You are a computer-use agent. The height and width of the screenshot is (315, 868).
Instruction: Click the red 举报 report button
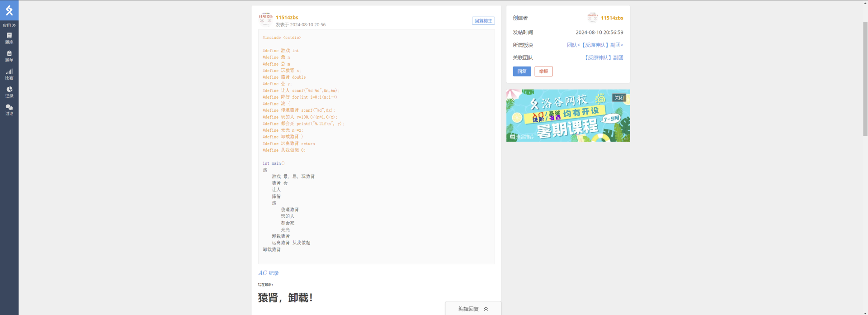tap(543, 72)
